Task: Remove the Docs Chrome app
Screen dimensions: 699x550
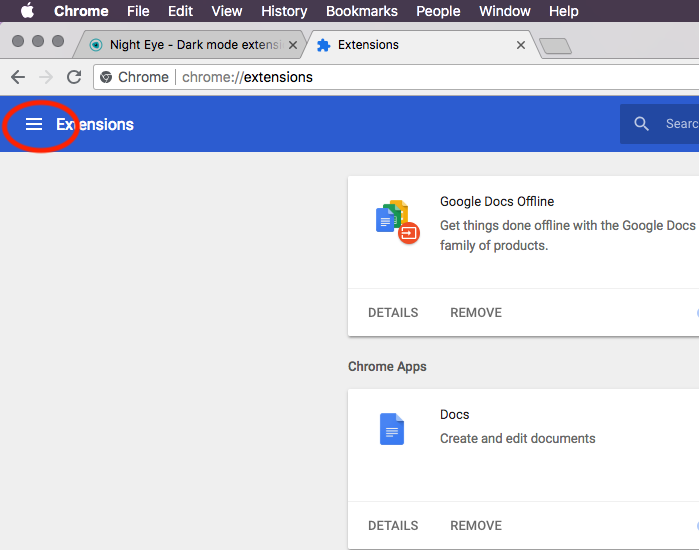Action: [x=476, y=525]
